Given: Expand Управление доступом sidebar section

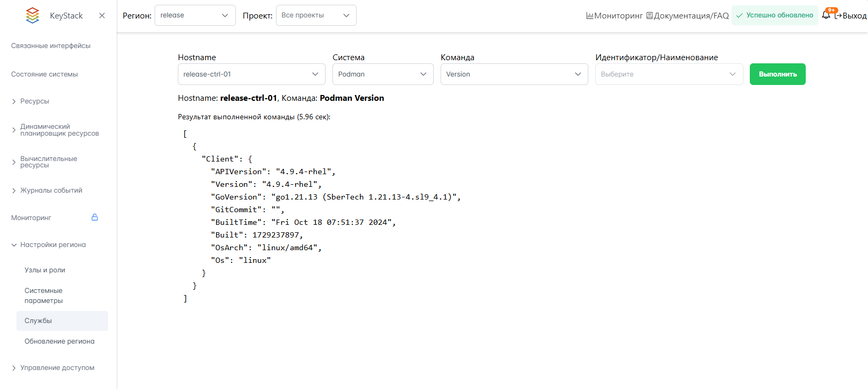Looking at the screenshot, I should pos(57,368).
